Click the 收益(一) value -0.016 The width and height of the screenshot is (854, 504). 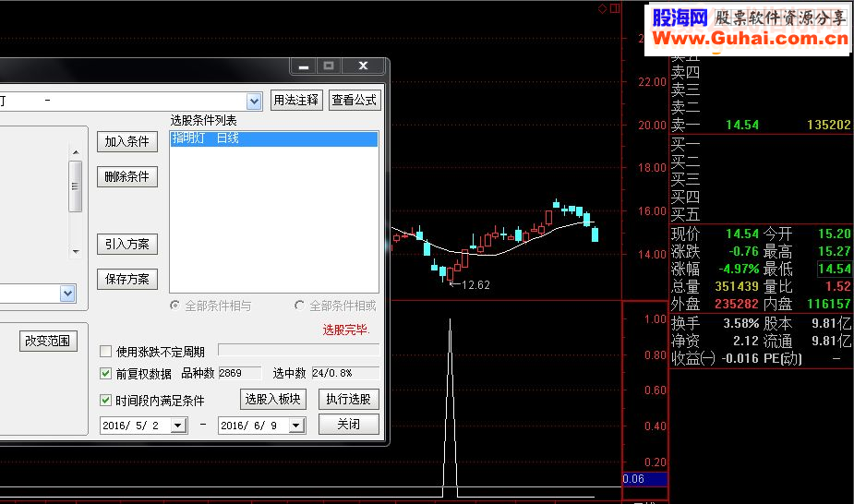pos(740,358)
